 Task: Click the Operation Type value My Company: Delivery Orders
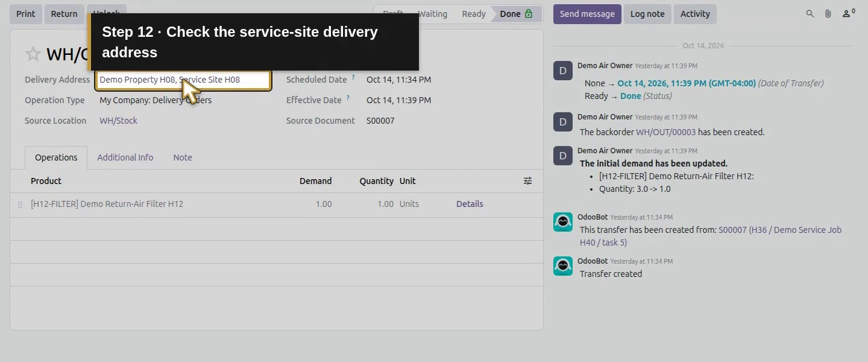(156, 100)
